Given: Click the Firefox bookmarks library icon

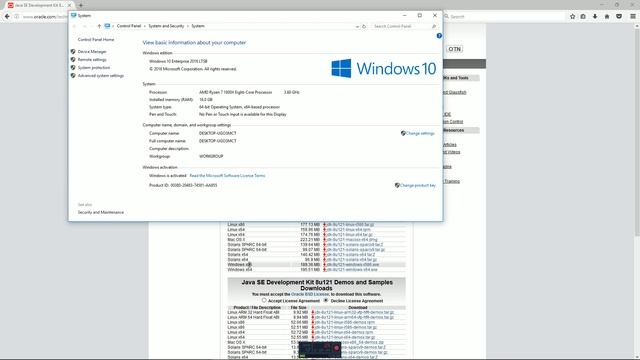Looking at the screenshot, I should [x=583, y=16].
